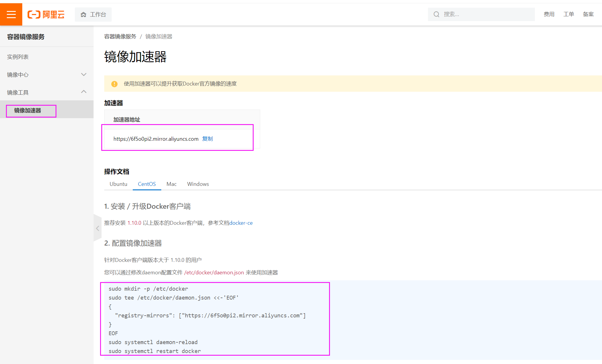
Task: Collapse the sidebar with the arrow handle
Action: pos(97,228)
